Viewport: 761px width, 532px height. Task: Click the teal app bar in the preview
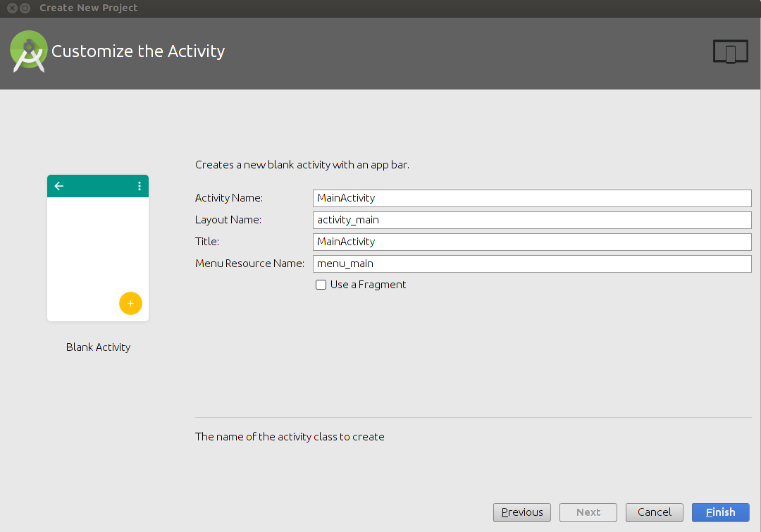[99, 186]
